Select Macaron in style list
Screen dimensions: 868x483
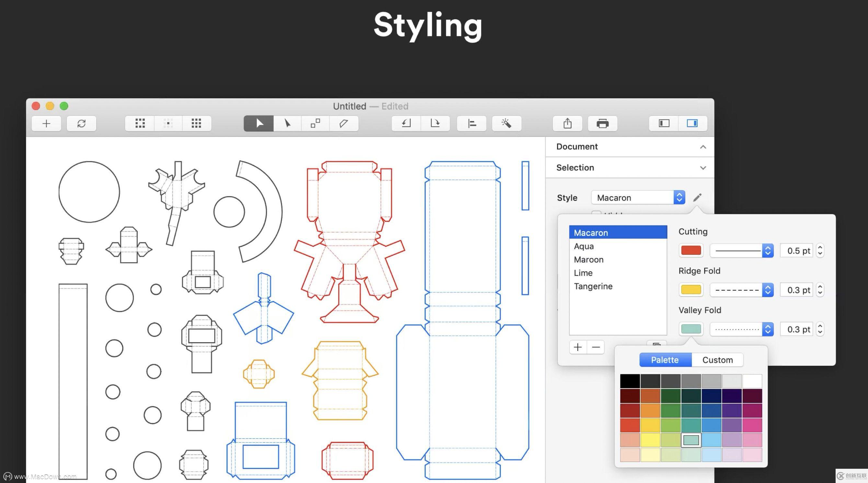pyautogui.click(x=618, y=232)
